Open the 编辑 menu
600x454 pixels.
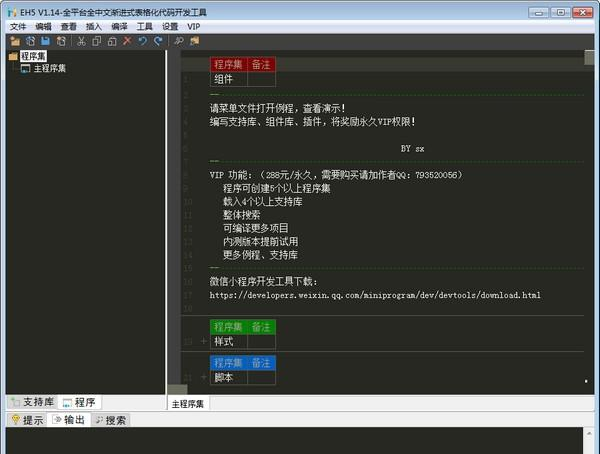coord(43,26)
